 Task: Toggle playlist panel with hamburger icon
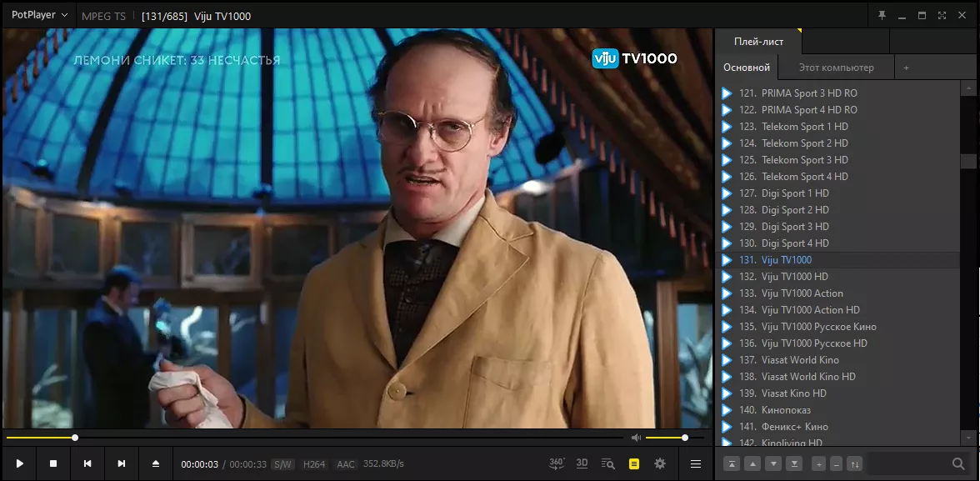point(695,463)
